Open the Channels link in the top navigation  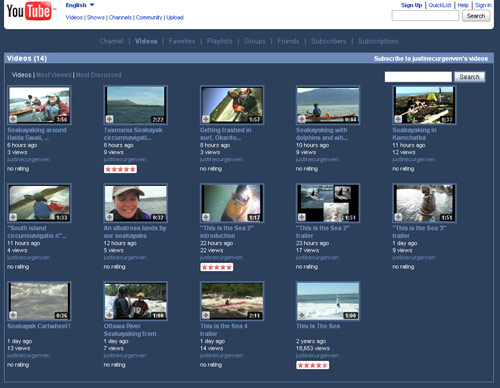click(120, 17)
